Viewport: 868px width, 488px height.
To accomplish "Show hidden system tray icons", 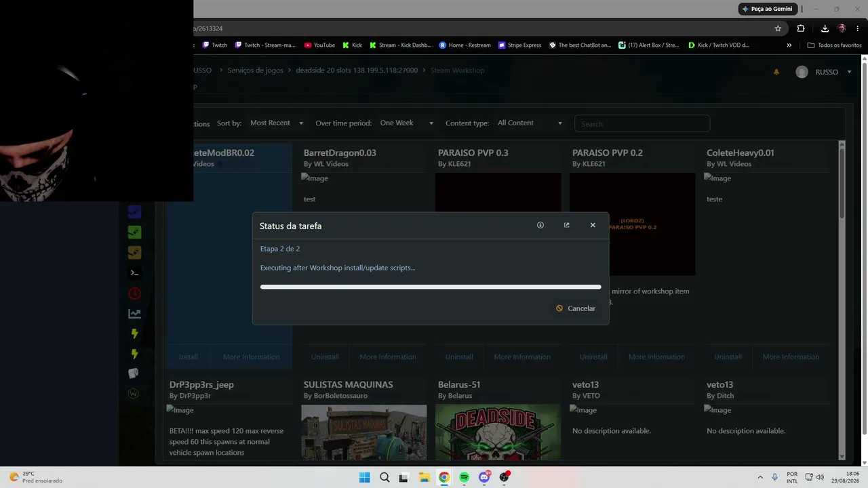I will [760, 477].
